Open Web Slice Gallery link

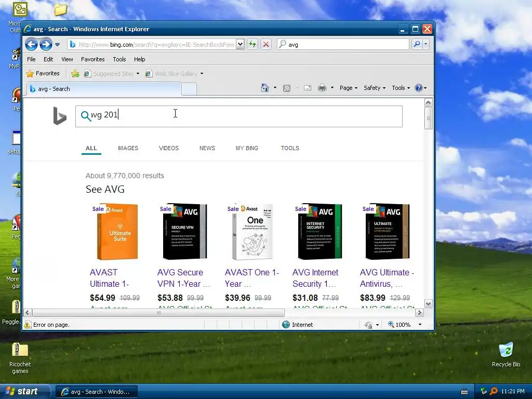[x=171, y=74]
